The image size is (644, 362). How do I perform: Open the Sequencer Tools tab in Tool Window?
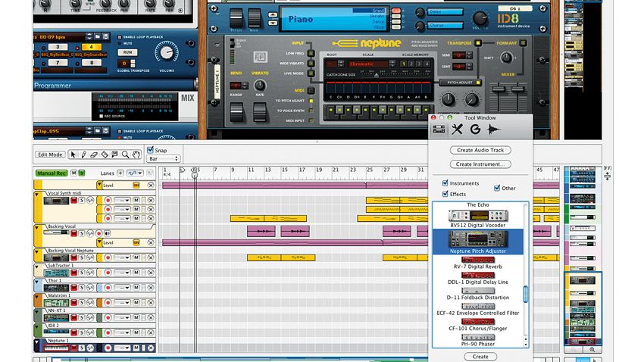pyautogui.click(x=457, y=130)
